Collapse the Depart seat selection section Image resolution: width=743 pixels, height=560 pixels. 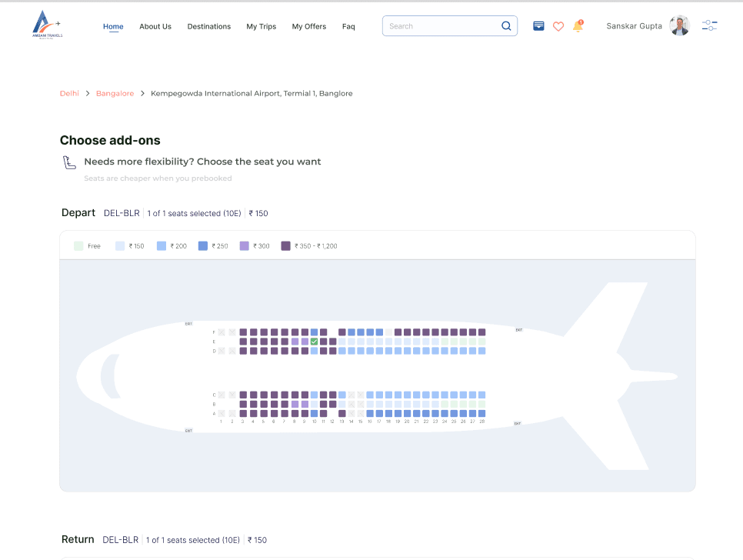[78, 212]
